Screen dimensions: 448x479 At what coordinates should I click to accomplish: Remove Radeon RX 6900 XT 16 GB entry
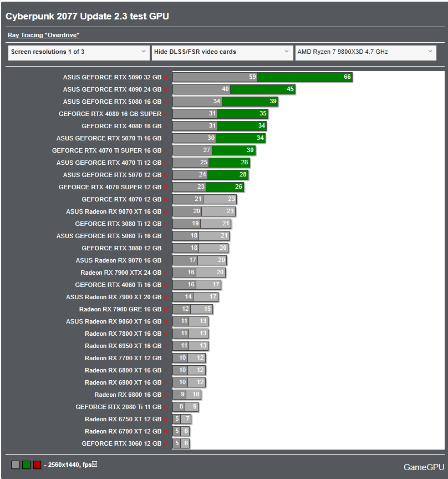(165, 383)
